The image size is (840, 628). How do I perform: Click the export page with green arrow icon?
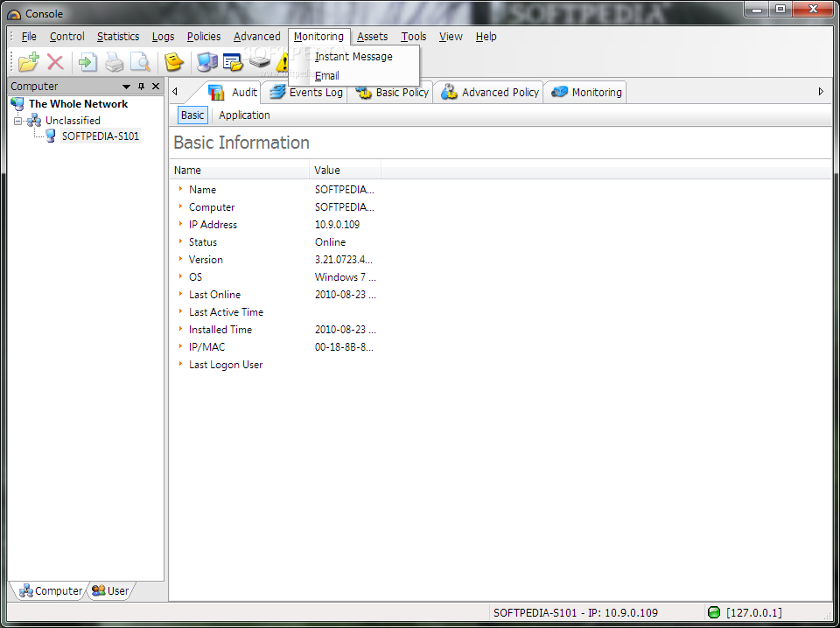(87, 62)
